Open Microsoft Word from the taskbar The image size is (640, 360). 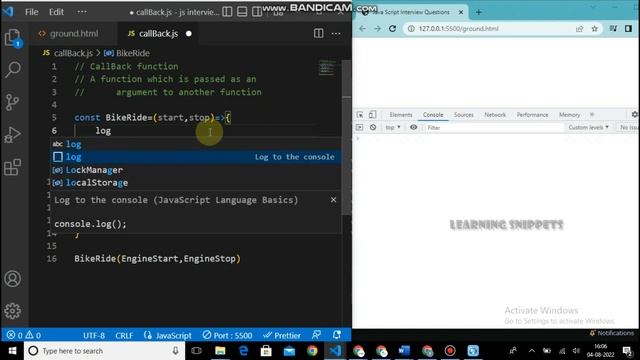[404, 351]
